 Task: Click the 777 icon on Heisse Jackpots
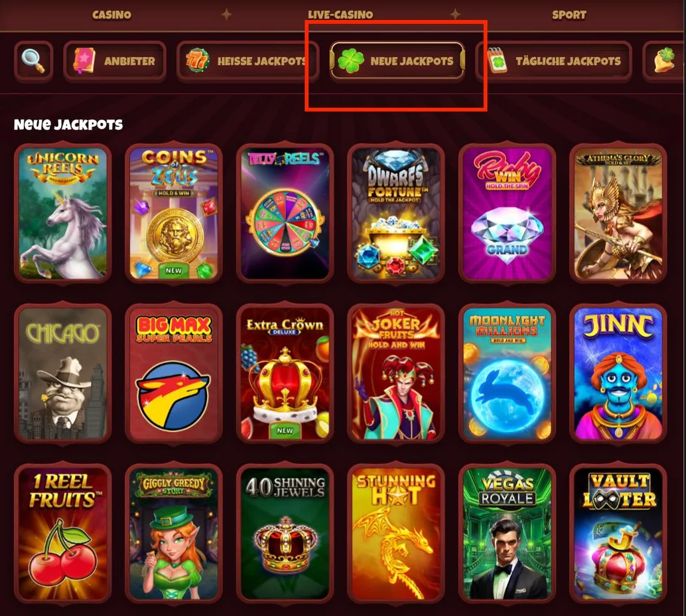197,60
